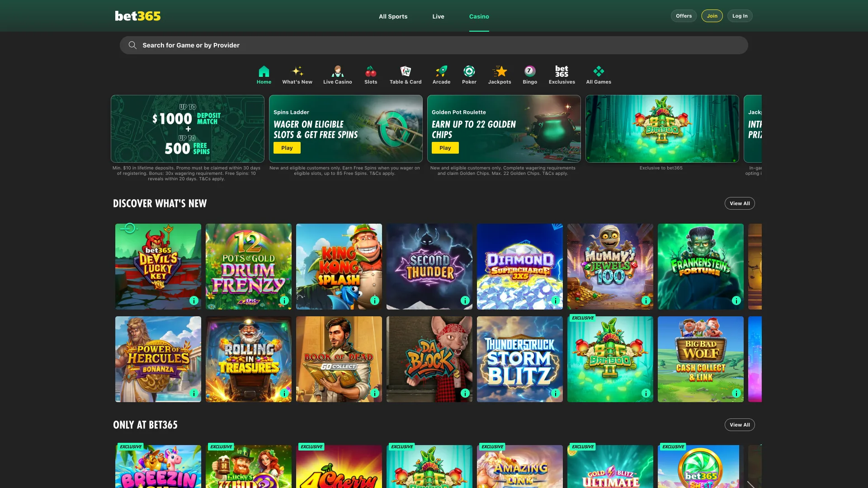The width and height of the screenshot is (868, 488).
Task: Launch Mummy's Jewels 100 game
Action: click(x=610, y=267)
